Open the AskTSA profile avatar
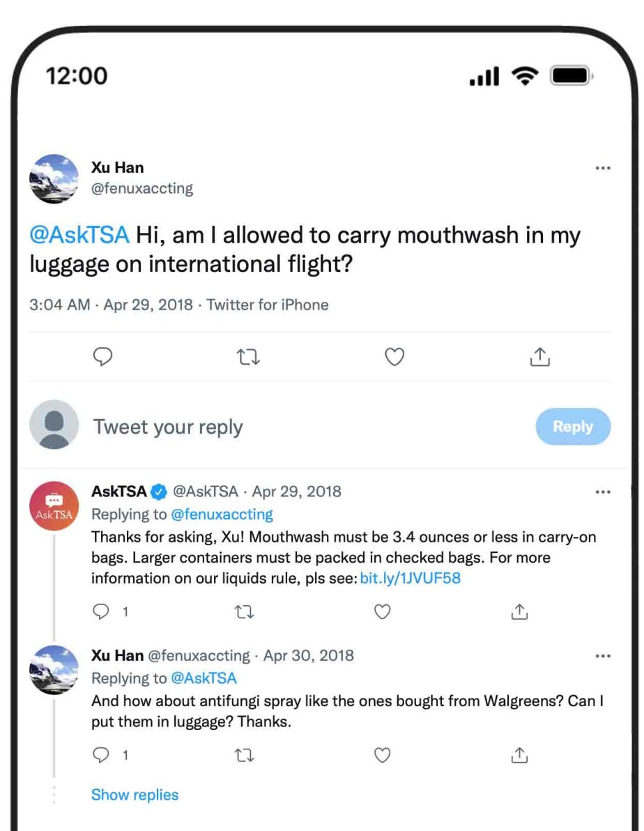The image size is (644, 831). coord(54,506)
